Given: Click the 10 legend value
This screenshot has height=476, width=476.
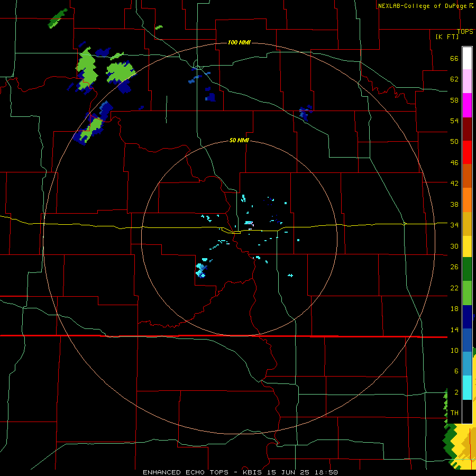Looking at the screenshot, I should click(454, 350).
